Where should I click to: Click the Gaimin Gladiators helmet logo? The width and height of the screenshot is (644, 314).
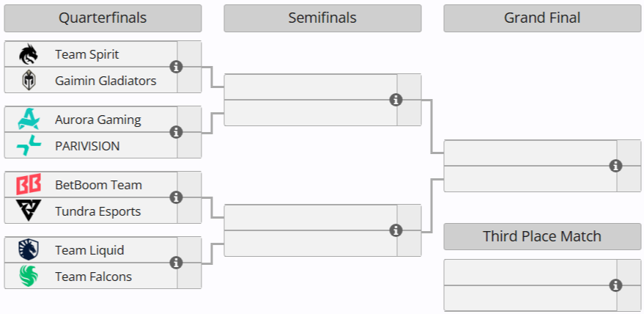[29, 81]
